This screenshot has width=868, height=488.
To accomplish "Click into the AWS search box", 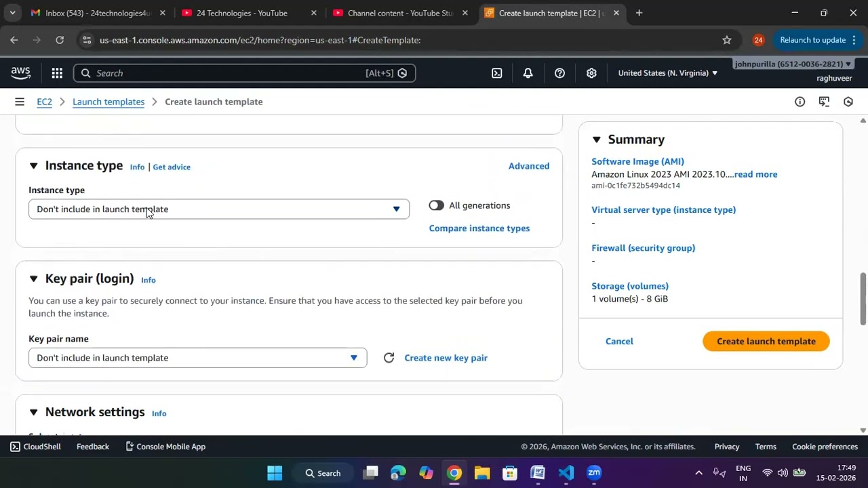I will [x=244, y=73].
